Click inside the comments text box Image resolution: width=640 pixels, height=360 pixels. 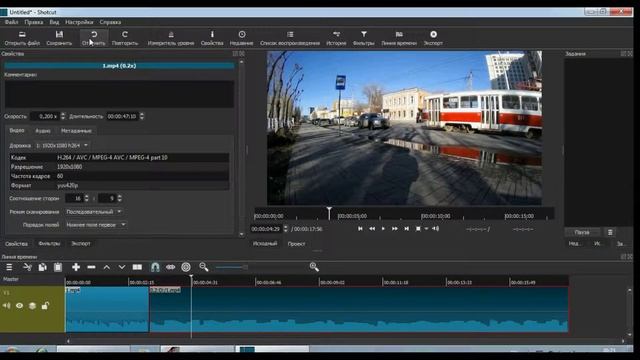point(119,94)
